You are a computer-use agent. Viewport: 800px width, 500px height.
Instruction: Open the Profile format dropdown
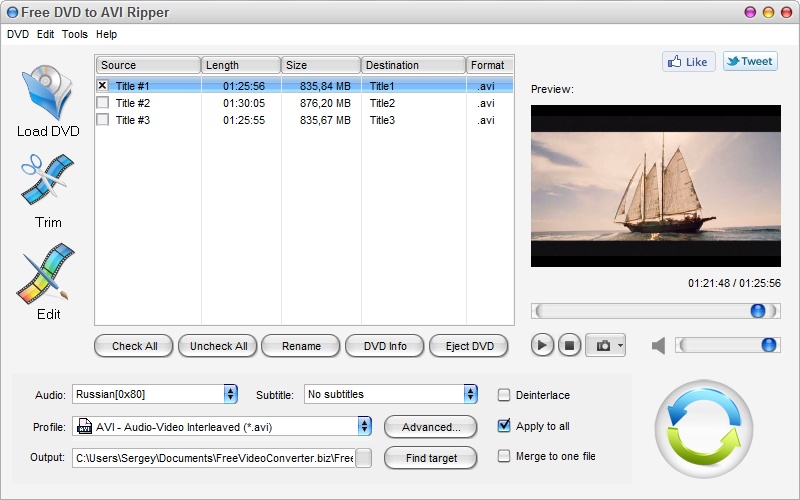point(364,426)
